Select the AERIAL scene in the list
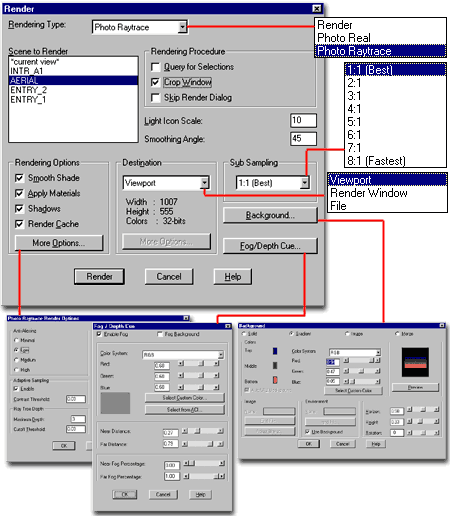Screen dimensions: 450x516 pyautogui.click(x=73, y=80)
